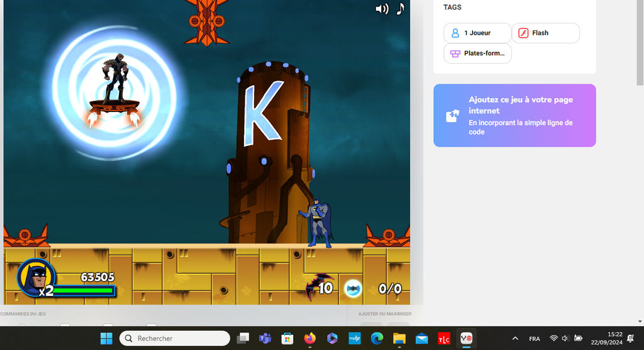Click the Batman character in the game

[x=319, y=223]
